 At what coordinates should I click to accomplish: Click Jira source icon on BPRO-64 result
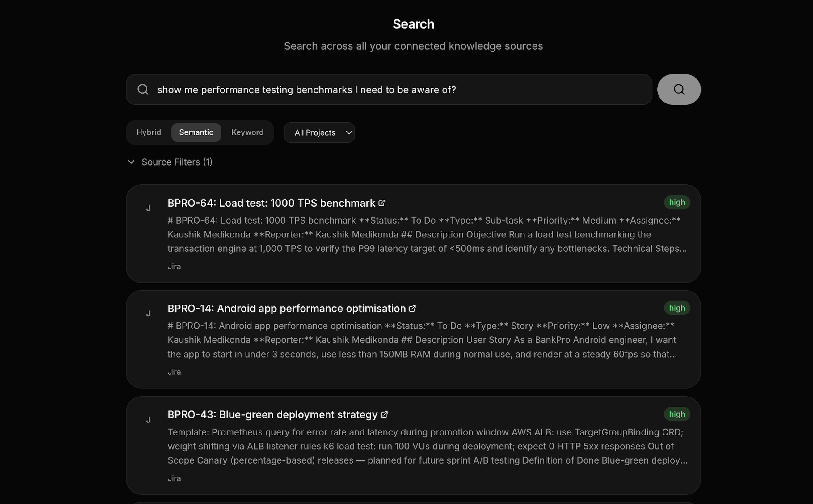[148, 208]
